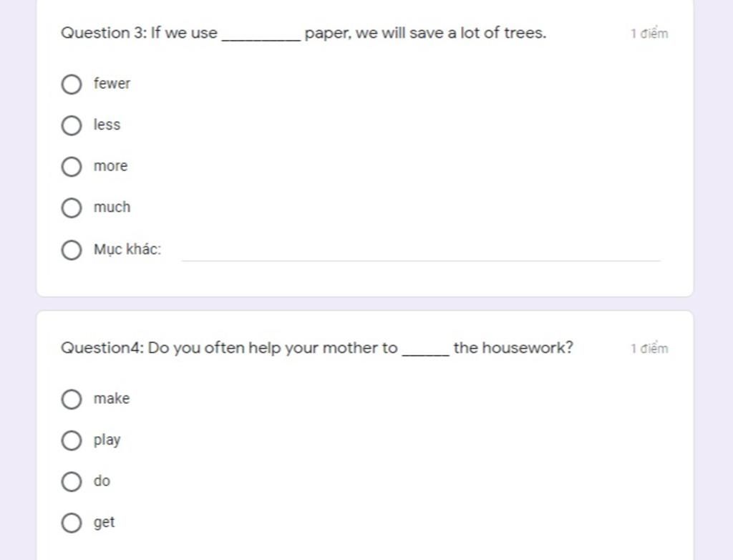
Task: Choose the 'less' radio option circle
Action: tap(72, 125)
